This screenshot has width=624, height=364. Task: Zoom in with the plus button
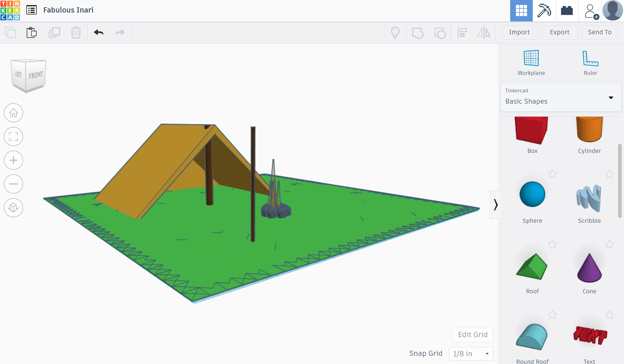click(x=13, y=160)
